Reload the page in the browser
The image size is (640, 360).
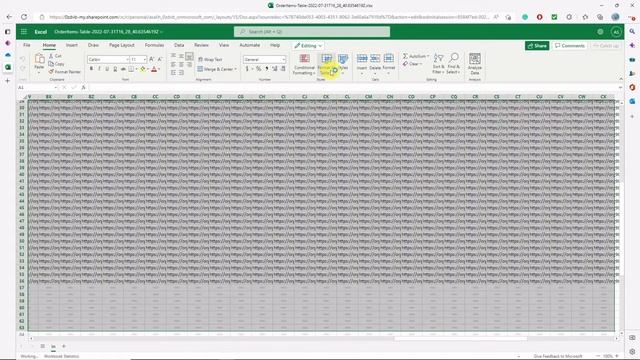tap(24, 17)
